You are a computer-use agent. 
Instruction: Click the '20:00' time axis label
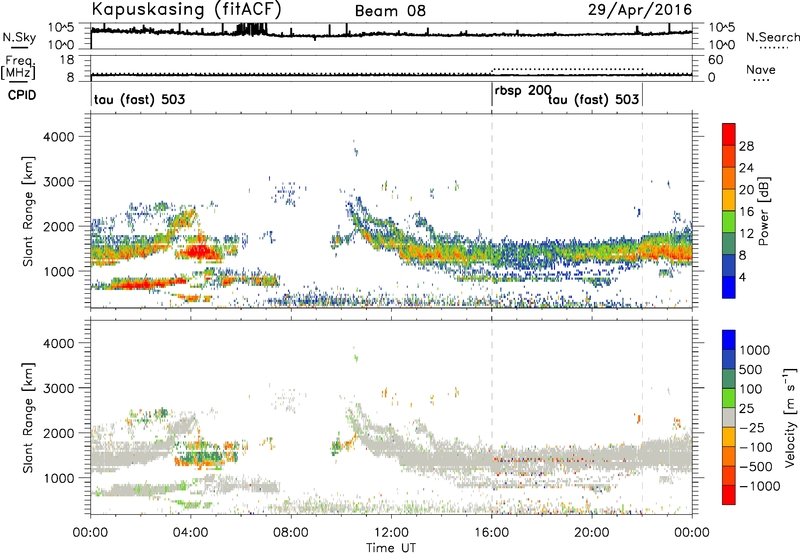click(592, 533)
